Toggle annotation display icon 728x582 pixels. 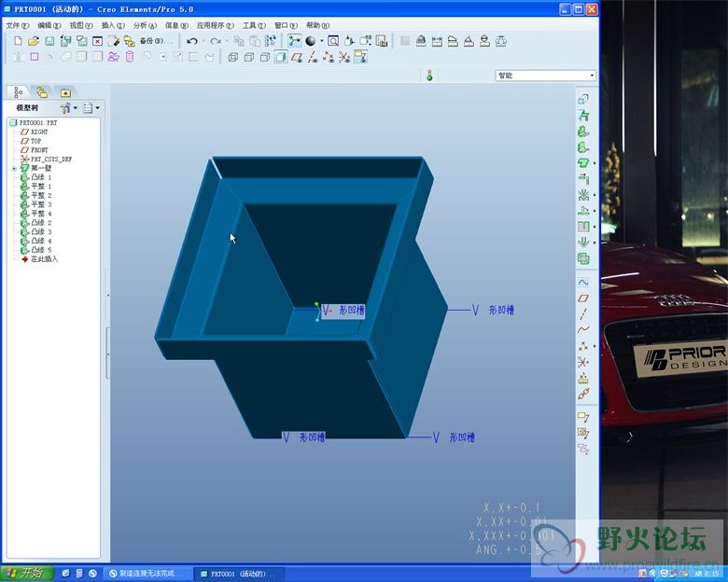coord(360,57)
